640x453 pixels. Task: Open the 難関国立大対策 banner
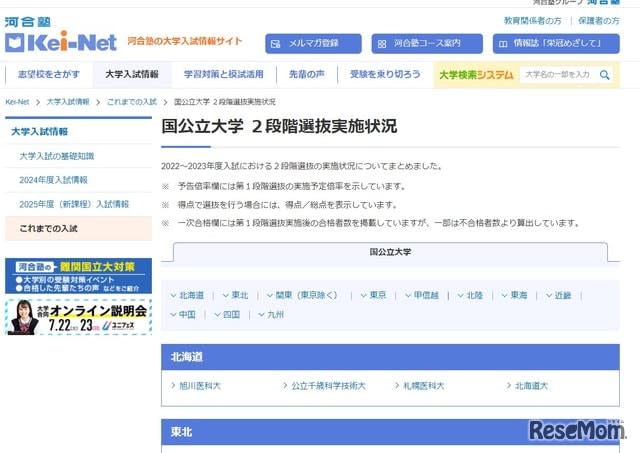coord(78,276)
